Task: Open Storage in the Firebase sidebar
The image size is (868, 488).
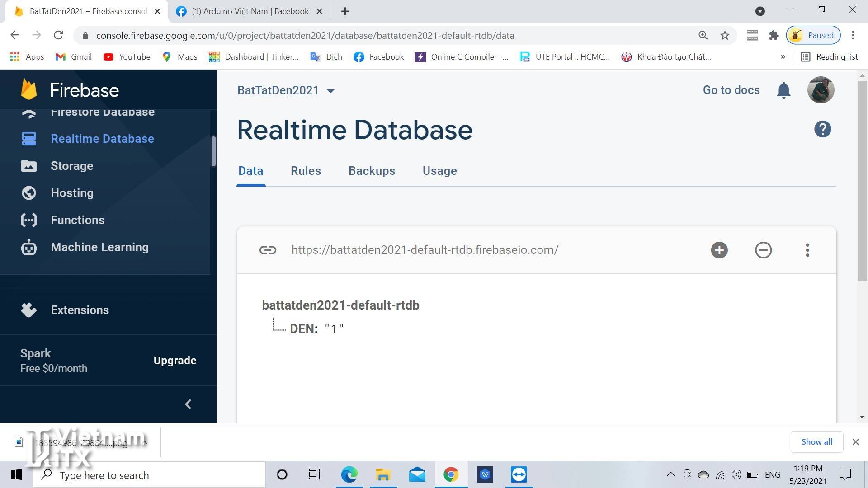Action: point(71,166)
